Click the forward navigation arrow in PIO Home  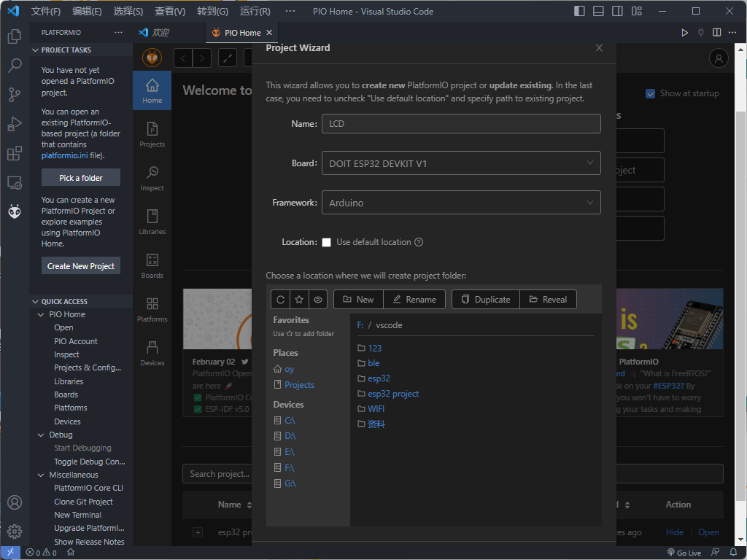coord(202,58)
